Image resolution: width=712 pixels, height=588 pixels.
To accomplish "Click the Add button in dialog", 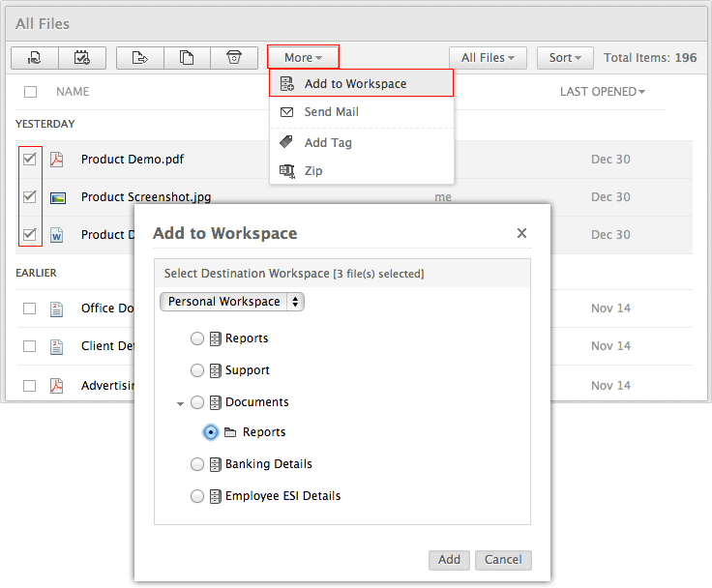I will pyautogui.click(x=449, y=560).
